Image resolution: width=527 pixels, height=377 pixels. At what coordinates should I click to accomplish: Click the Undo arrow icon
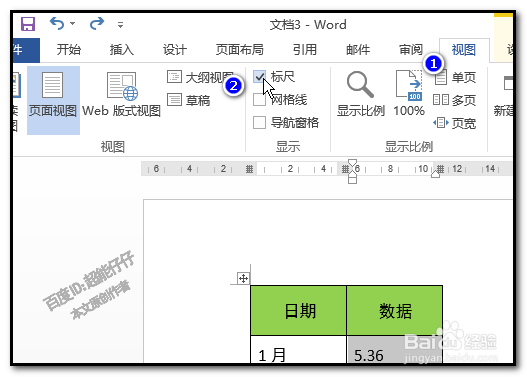[x=56, y=24]
